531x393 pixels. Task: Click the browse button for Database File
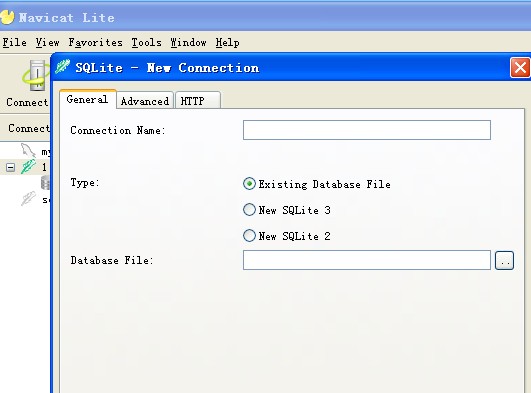504,261
